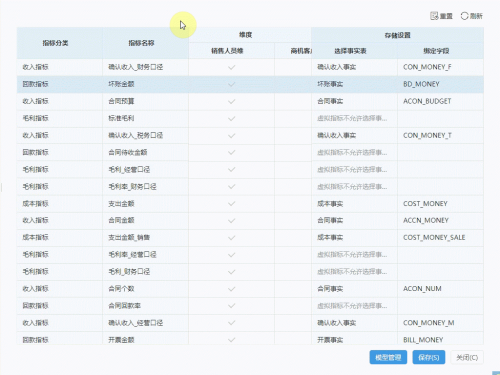This screenshot has width=500, height=375.
Task: Click the 刷新 refresh icon
Action: tap(465, 16)
